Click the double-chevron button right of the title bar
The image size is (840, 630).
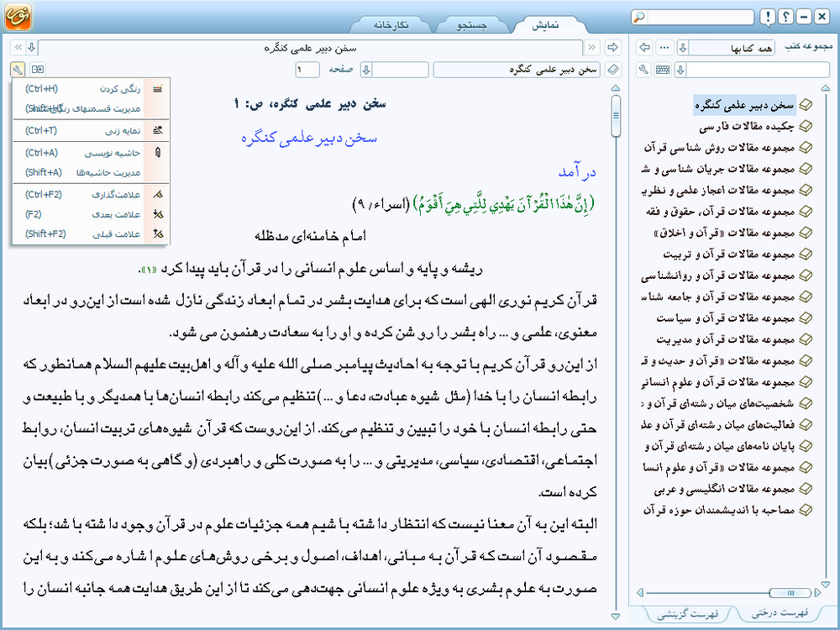(592, 48)
